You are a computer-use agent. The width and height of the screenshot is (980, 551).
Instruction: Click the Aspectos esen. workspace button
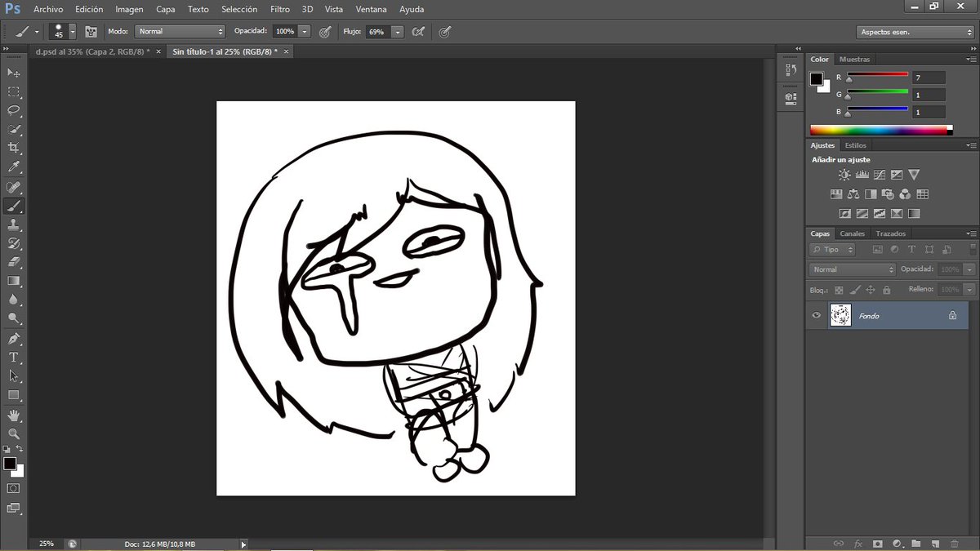coord(914,31)
